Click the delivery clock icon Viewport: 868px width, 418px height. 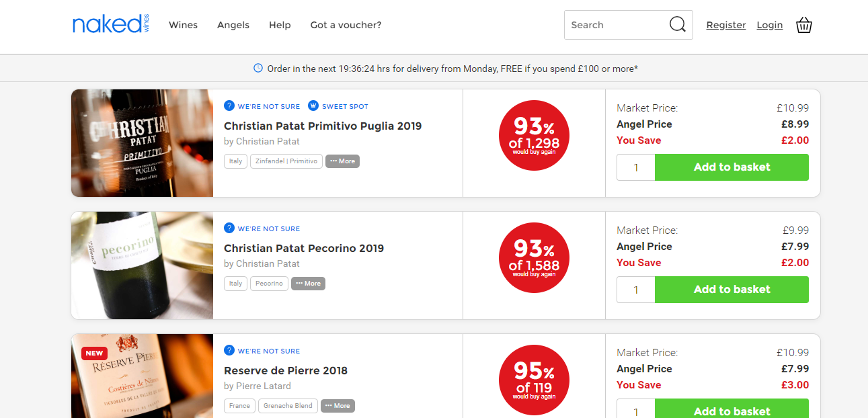[x=258, y=68]
